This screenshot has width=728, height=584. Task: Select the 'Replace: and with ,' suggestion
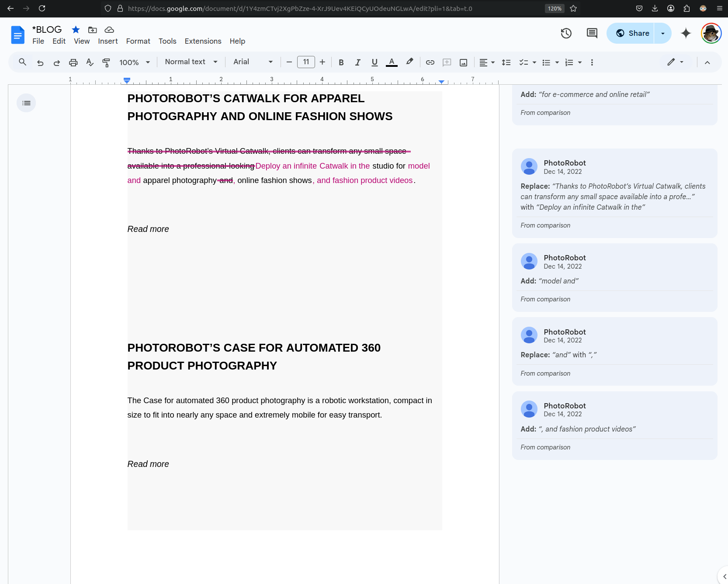point(614,352)
